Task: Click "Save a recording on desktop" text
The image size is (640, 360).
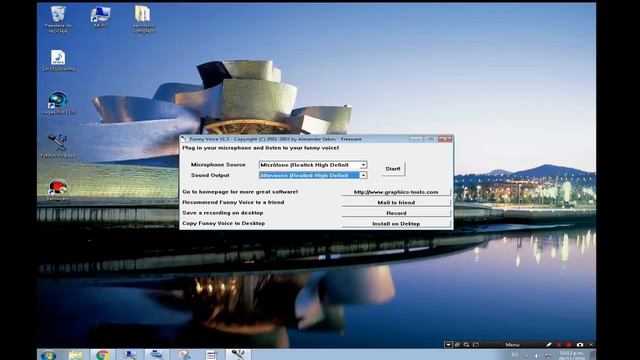Action: (x=223, y=213)
